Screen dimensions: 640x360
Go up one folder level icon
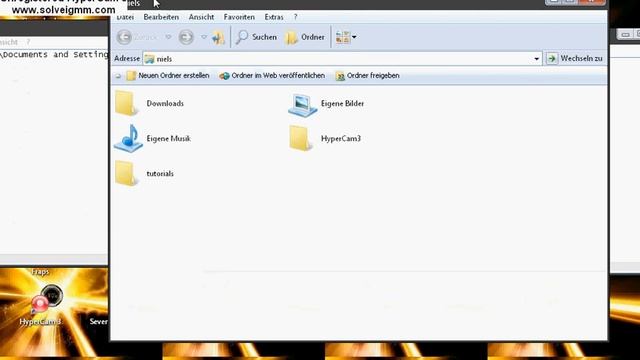point(218,37)
